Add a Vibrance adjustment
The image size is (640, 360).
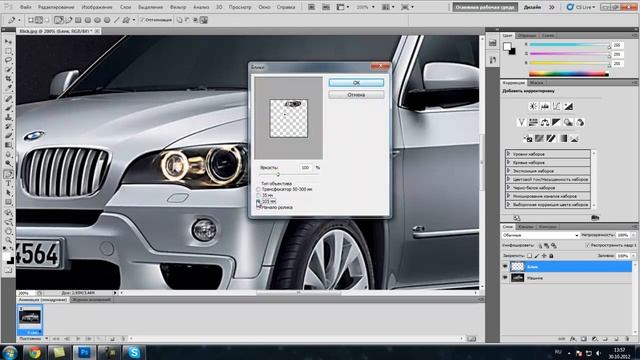click(521, 122)
